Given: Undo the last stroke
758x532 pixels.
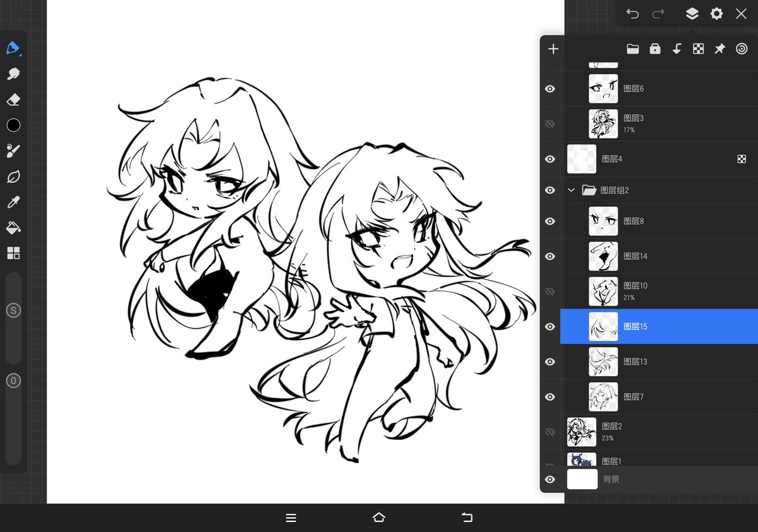Looking at the screenshot, I should pyautogui.click(x=632, y=13).
